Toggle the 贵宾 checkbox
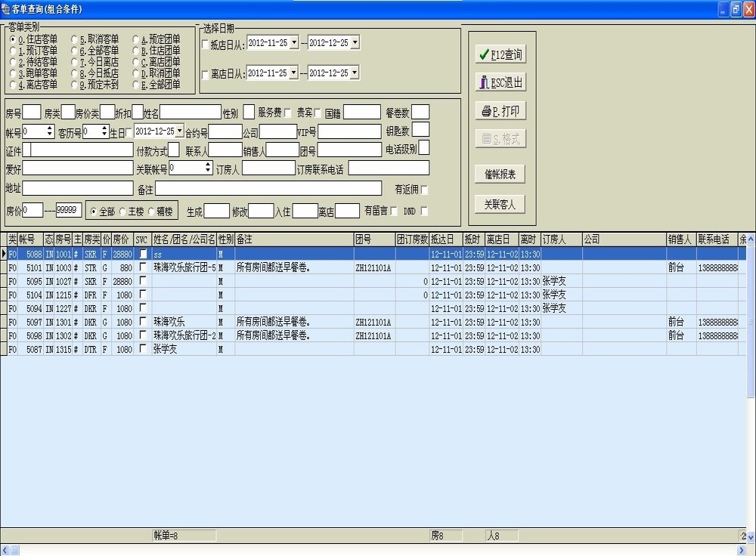 pos(318,113)
